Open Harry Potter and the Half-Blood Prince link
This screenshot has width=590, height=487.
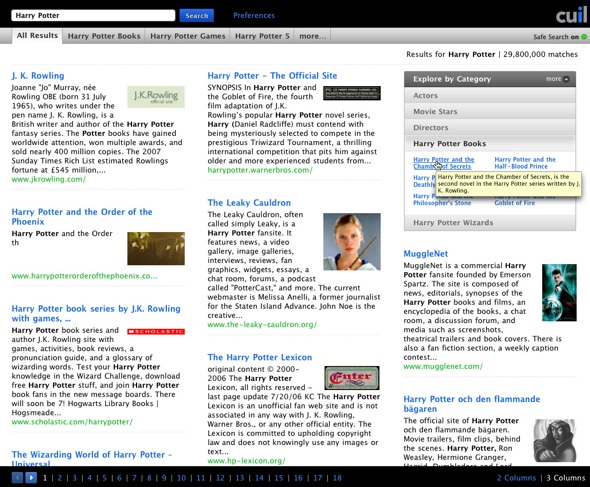(x=525, y=163)
